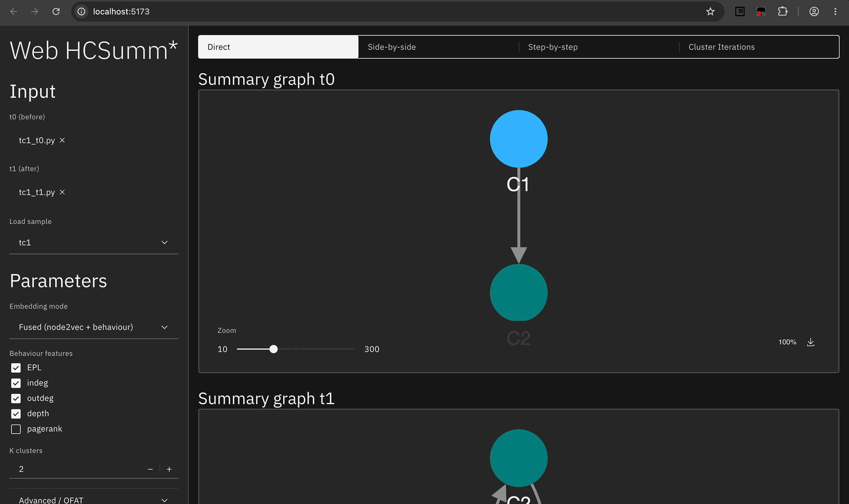Click the square extension icon left of recorder
Viewport: 849px width, 504px height.
click(740, 12)
